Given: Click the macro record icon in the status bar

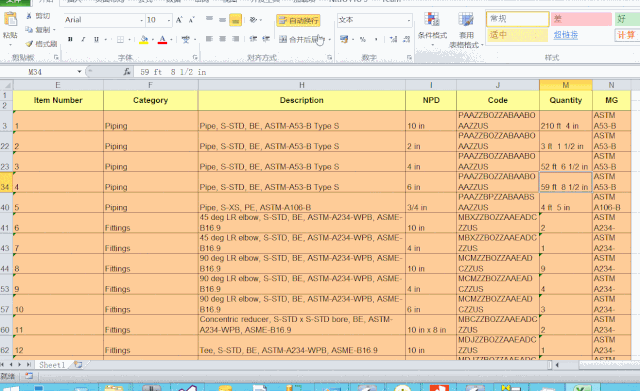Looking at the screenshot, I should pos(29,375).
